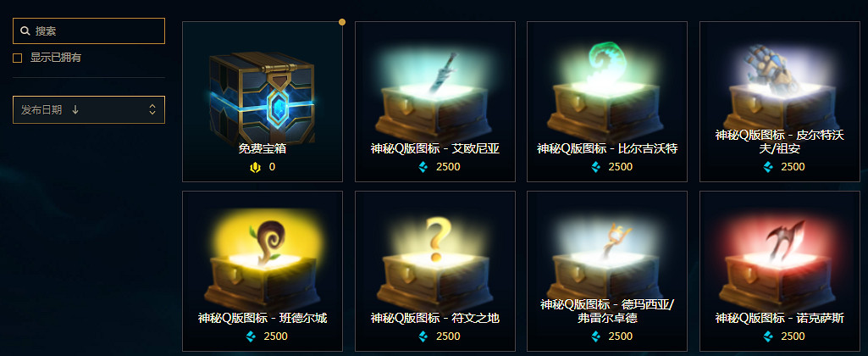Click the blue essence icon under 班德尔城
The width and height of the screenshot is (868, 356).
tap(251, 336)
